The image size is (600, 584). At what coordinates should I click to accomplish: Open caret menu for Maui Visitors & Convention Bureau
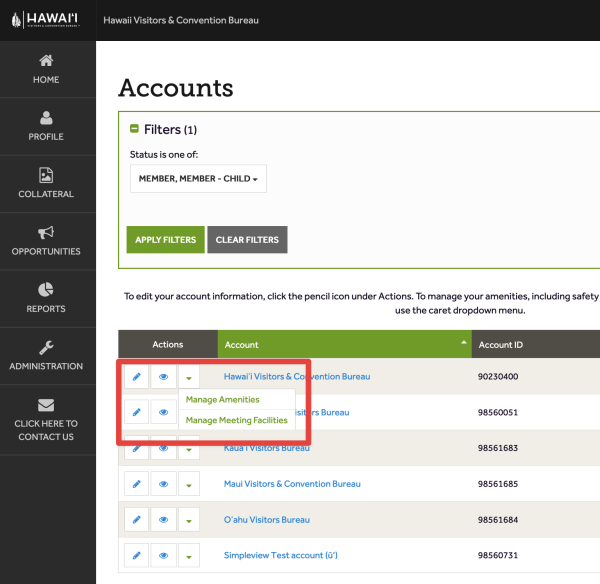(x=189, y=484)
